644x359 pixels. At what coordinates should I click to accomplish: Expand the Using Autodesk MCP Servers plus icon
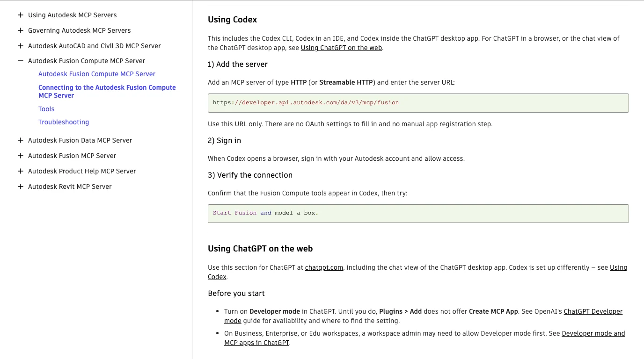point(21,15)
